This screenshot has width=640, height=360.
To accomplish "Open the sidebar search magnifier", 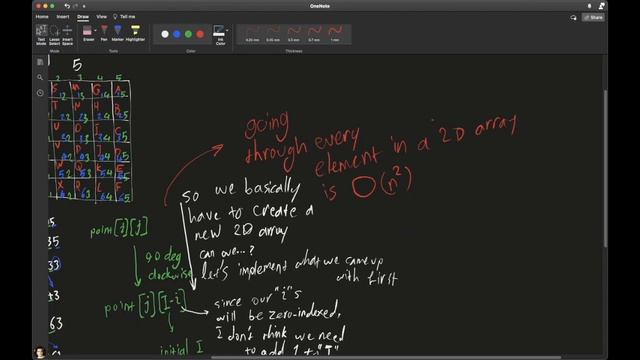I will coord(40,77).
